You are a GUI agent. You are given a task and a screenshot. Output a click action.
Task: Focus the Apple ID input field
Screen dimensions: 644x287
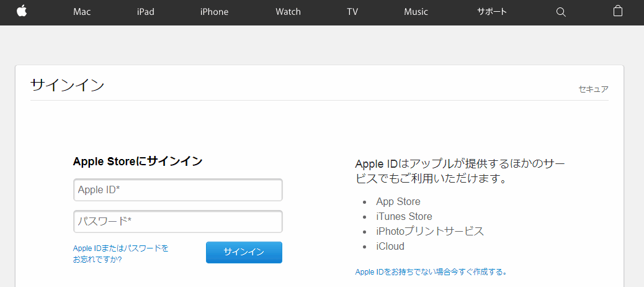pos(178,190)
